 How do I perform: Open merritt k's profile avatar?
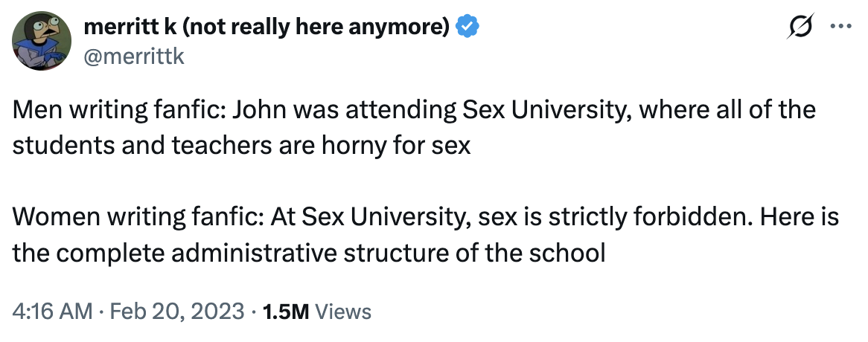pos(42,42)
